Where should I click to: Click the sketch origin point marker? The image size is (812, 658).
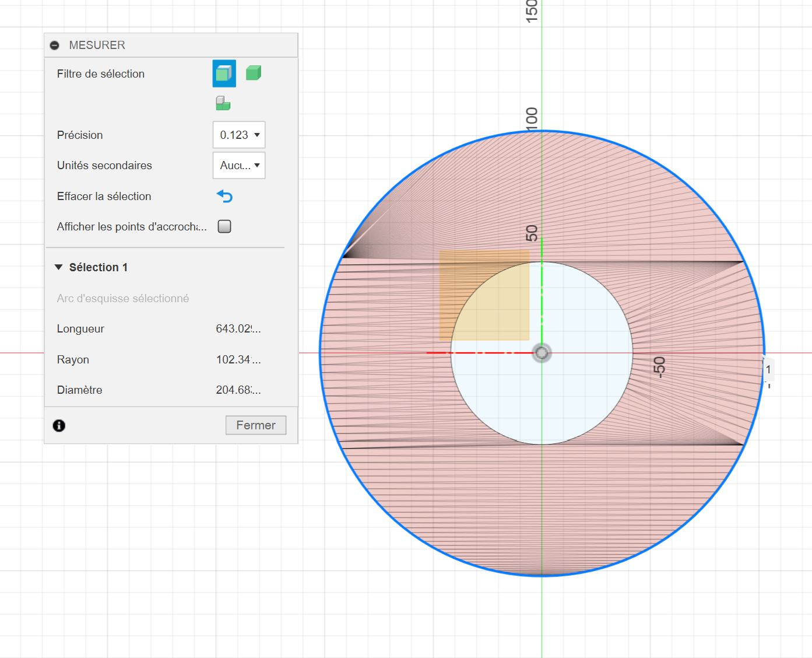point(542,353)
